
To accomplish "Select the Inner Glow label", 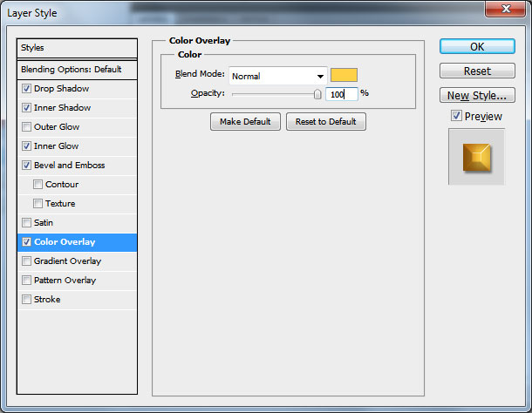I will click(x=57, y=146).
